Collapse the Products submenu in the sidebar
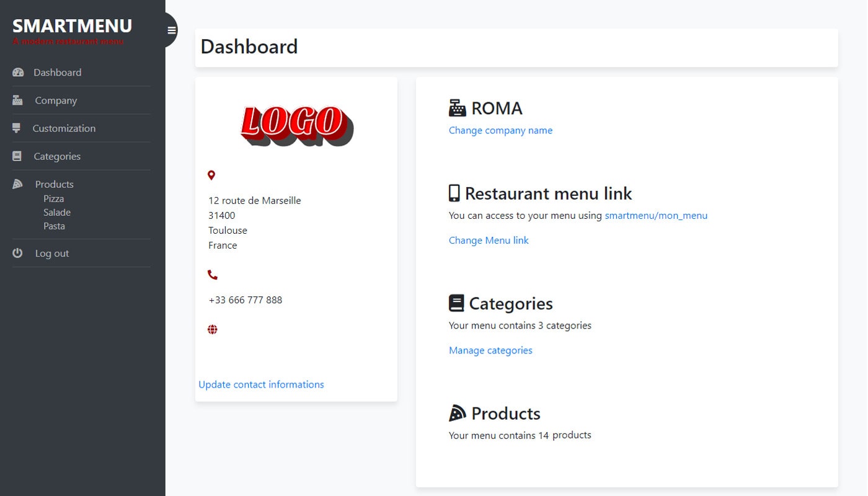This screenshot has width=868, height=496. click(x=54, y=184)
